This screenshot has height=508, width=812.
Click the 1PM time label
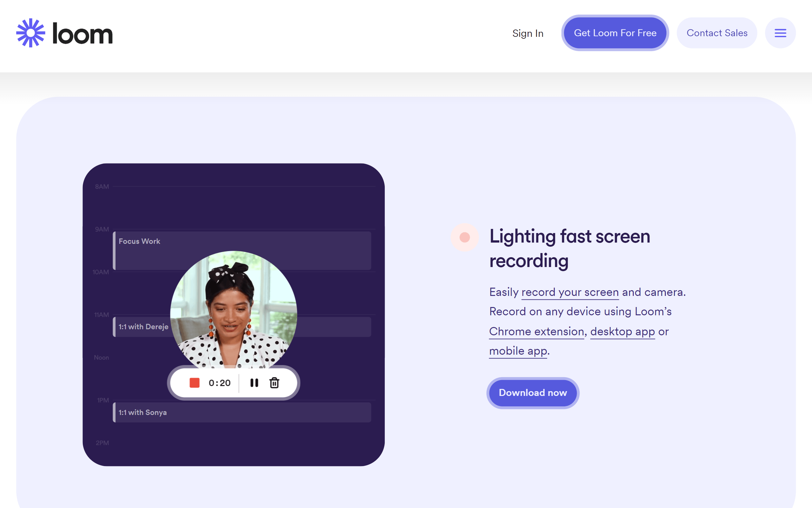pyautogui.click(x=103, y=400)
